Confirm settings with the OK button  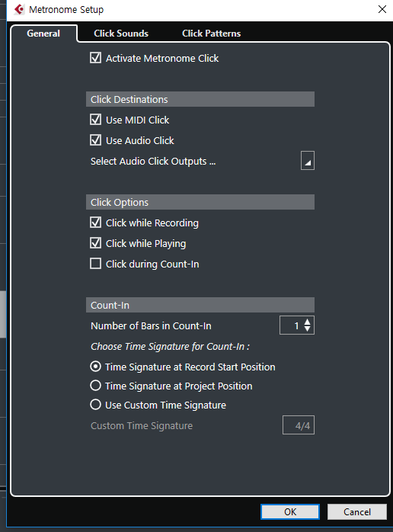[290, 511]
